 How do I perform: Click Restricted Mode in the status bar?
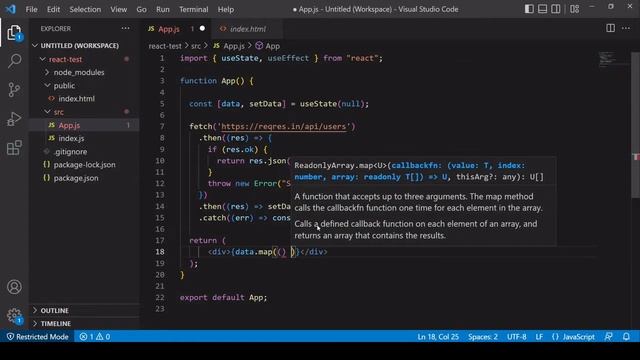[x=38, y=337]
